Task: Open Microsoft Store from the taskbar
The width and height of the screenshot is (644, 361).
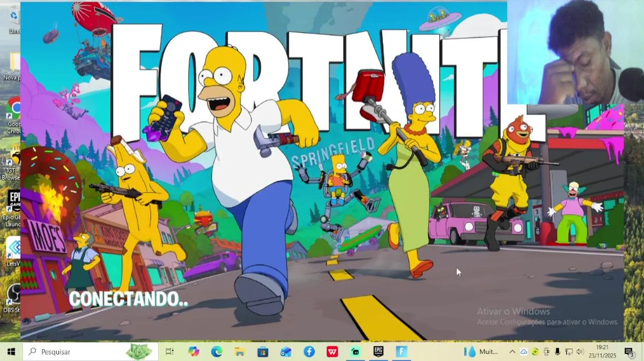Action: [x=263, y=352]
